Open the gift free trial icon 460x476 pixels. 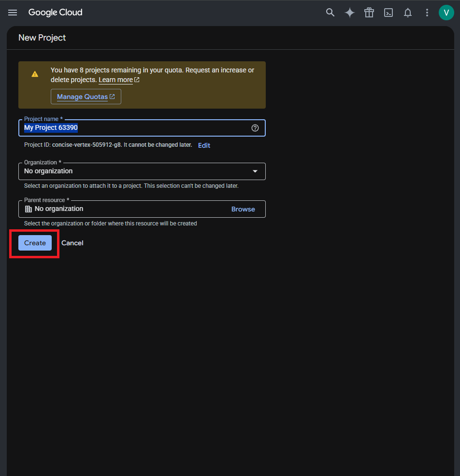[x=369, y=13]
